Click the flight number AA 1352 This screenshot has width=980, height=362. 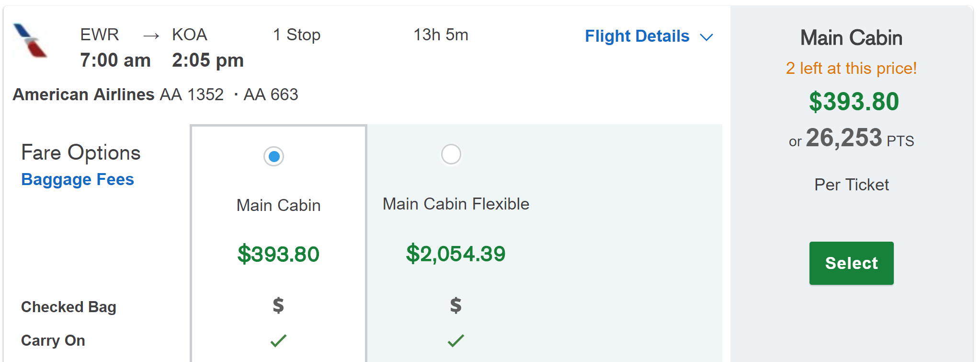(x=192, y=94)
